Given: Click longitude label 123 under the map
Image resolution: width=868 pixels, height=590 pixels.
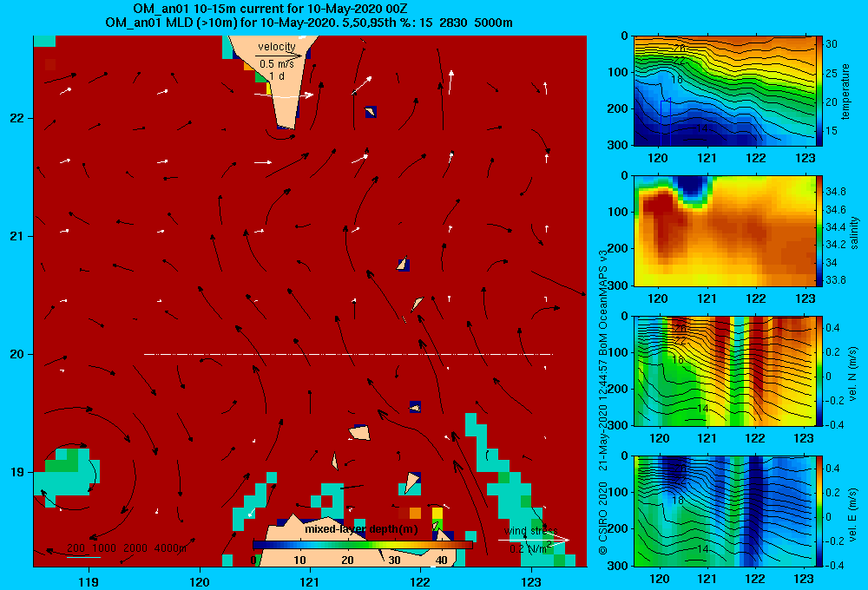Looking at the screenshot, I should tap(531, 581).
